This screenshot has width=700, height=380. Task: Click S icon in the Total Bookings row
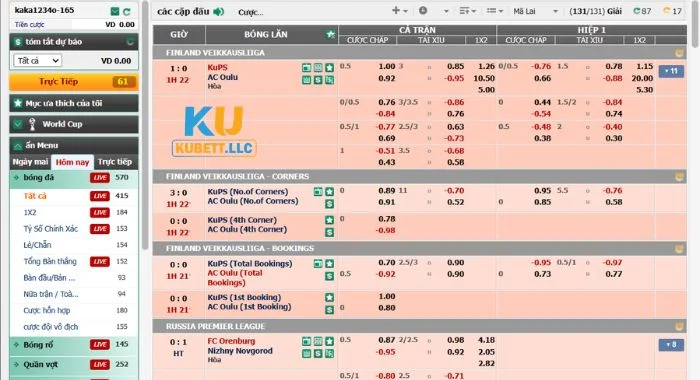point(329,276)
